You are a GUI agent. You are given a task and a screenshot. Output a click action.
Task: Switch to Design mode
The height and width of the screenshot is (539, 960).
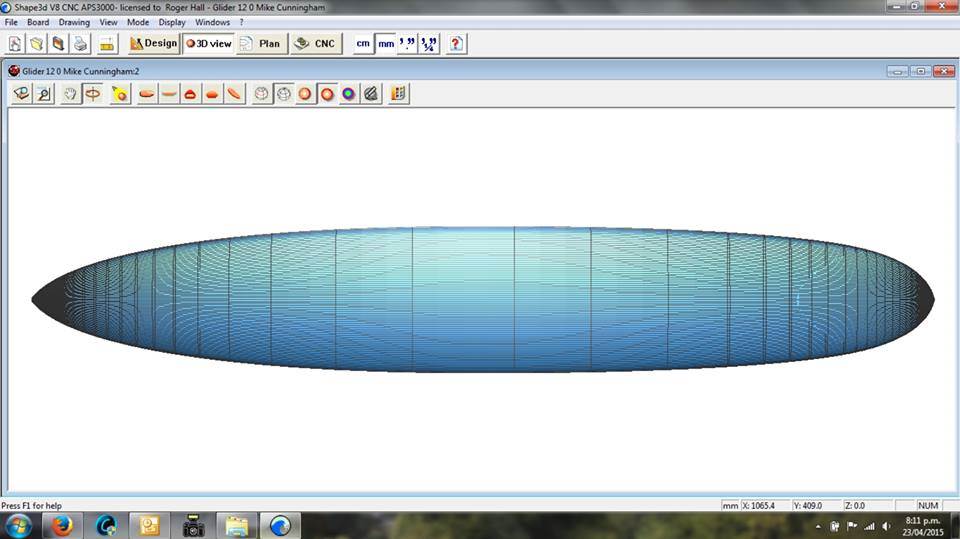(x=153, y=44)
